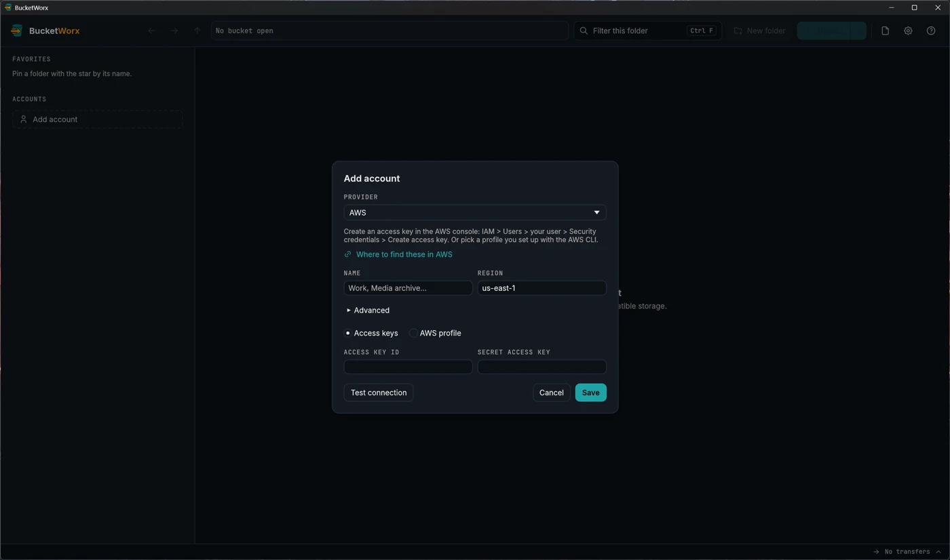Click the Secret Access Key field
The height and width of the screenshot is (560, 950).
[541, 367]
